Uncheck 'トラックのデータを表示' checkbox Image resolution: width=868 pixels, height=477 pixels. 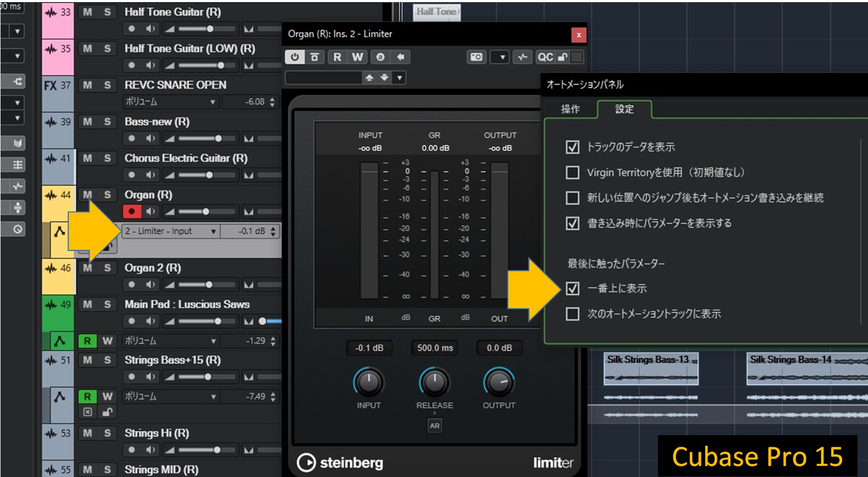[x=572, y=147]
